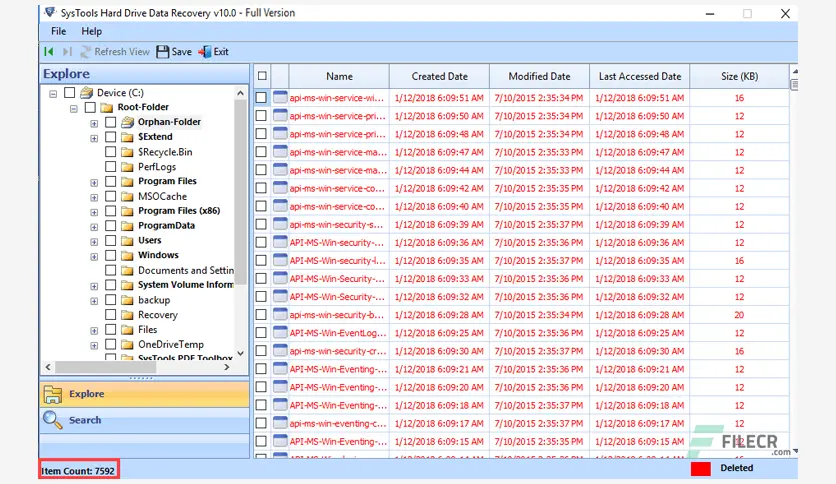This screenshot has height=484, width=836.
Task: Click the go-to-first green arrow icon
Action: (49, 52)
